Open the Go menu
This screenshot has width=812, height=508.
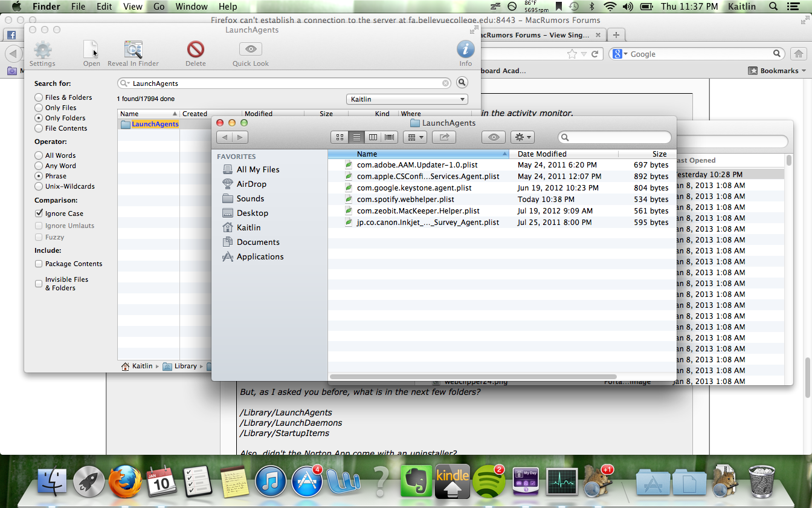[159, 7]
